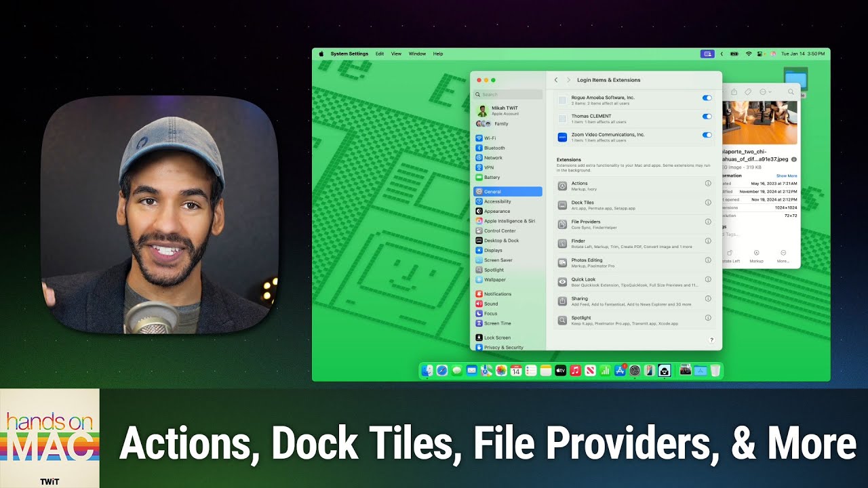Open the ellipsis dropdown in preview toolbar
The image size is (868, 488).
click(x=766, y=91)
